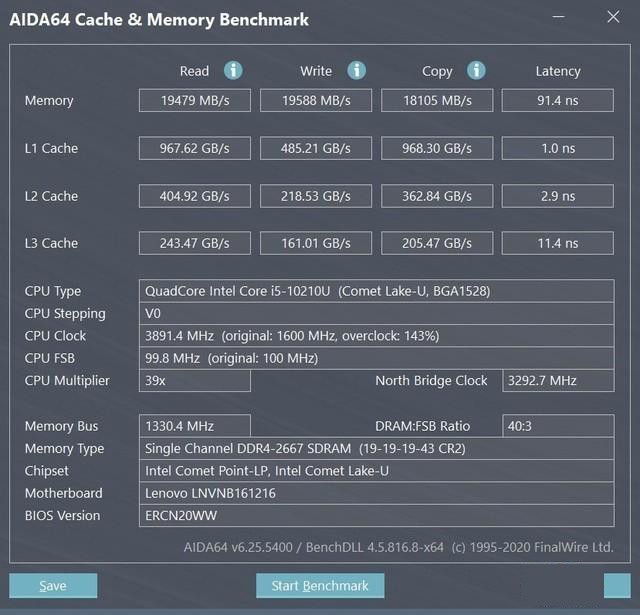
Task: Click the L2 Cache latency 2.9 ns
Action: click(x=558, y=196)
